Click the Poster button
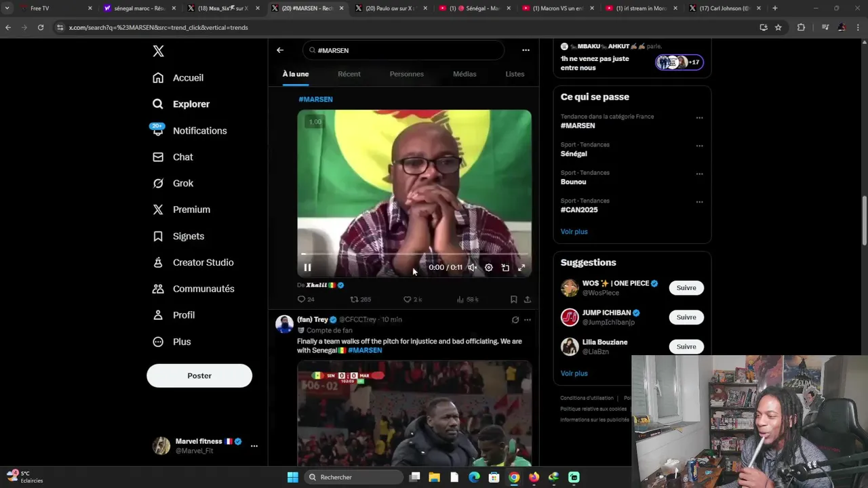The height and width of the screenshot is (488, 868). pos(199,375)
